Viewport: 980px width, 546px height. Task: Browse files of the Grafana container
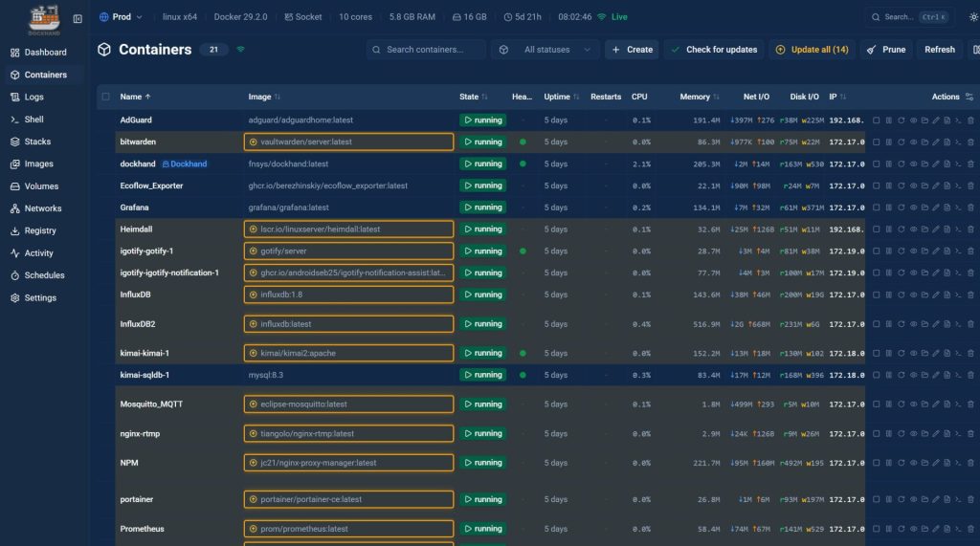point(924,207)
